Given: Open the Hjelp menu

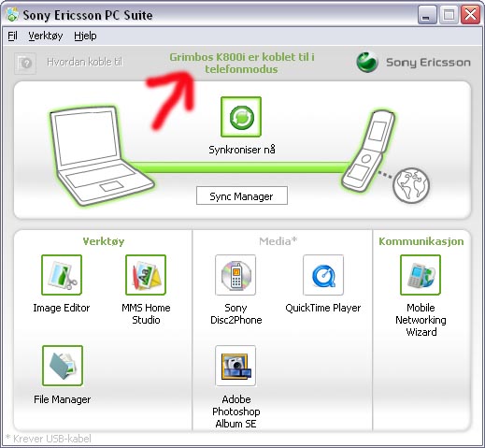Looking at the screenshot, I should click(x=85, y=36).
